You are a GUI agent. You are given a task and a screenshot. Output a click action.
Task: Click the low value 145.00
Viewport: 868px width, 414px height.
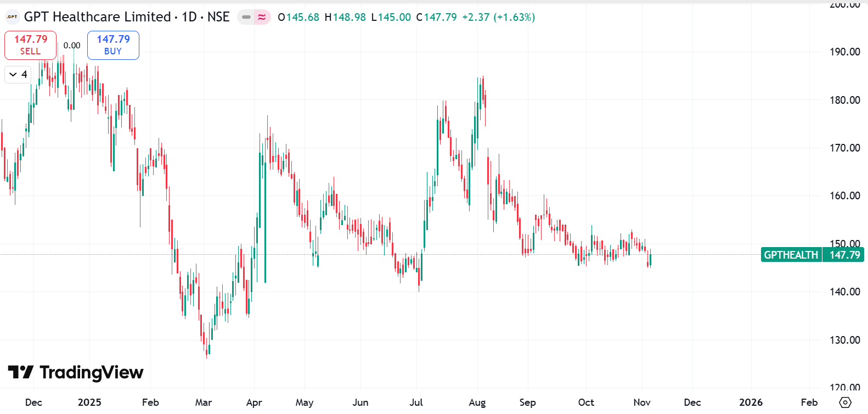pyautogui.click(x=394, y=17)
